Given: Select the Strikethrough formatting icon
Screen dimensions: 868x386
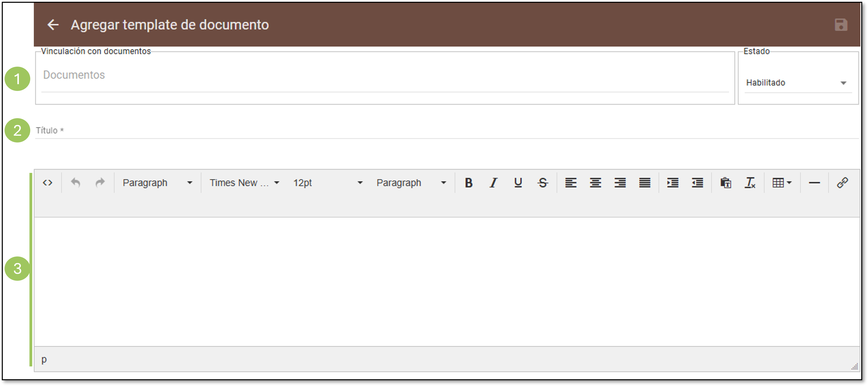Looking at the screenshot, I should pos(542,183).
